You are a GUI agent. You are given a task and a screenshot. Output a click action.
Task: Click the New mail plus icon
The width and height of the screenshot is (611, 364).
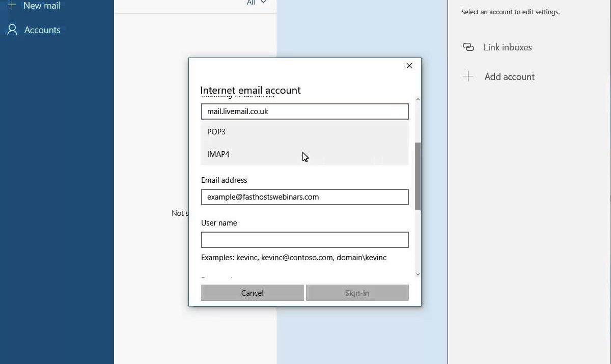(12, 6)
